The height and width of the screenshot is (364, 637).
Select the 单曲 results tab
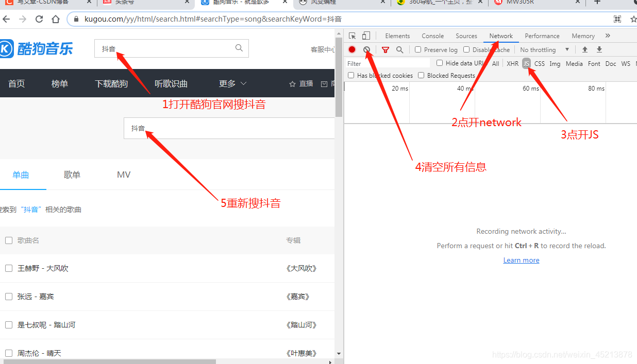pyautogui.click(x=21, y=175)
